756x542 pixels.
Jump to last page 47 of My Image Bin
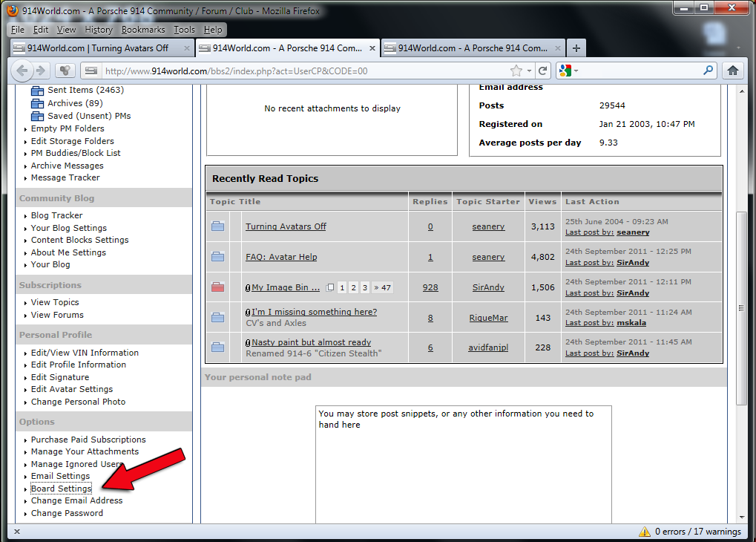coord(383,287)
